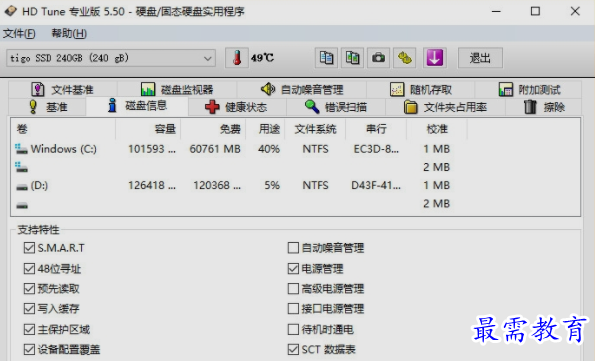Switch to the 磁盘监视器 tab

[x=177, y=90]
